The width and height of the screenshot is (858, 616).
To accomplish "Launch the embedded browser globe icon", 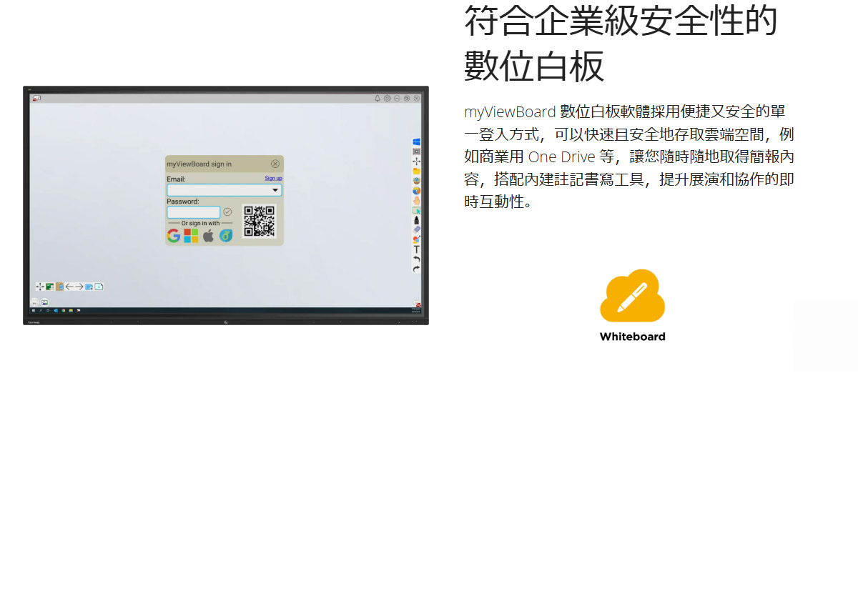I will (416, 191).
